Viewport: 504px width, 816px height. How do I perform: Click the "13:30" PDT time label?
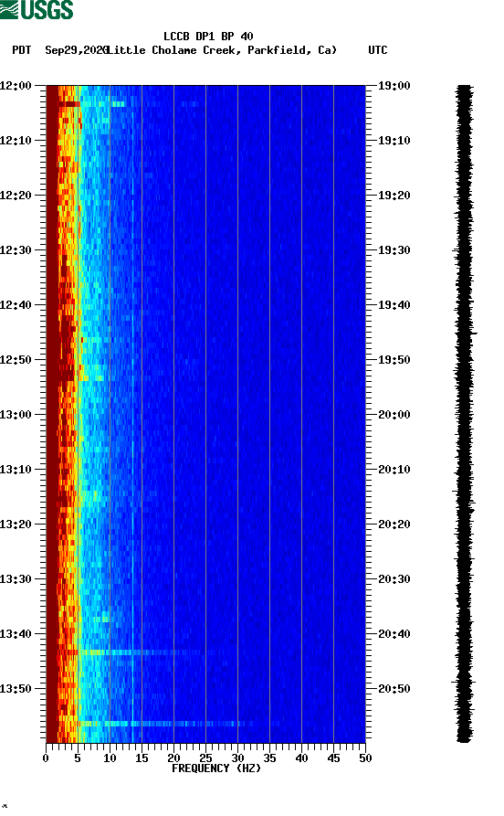pos(16,579)
